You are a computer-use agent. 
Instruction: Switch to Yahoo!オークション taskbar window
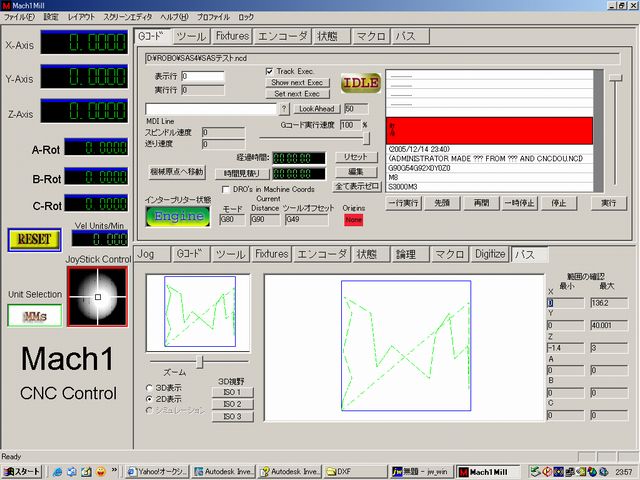[x=157, y=472]
